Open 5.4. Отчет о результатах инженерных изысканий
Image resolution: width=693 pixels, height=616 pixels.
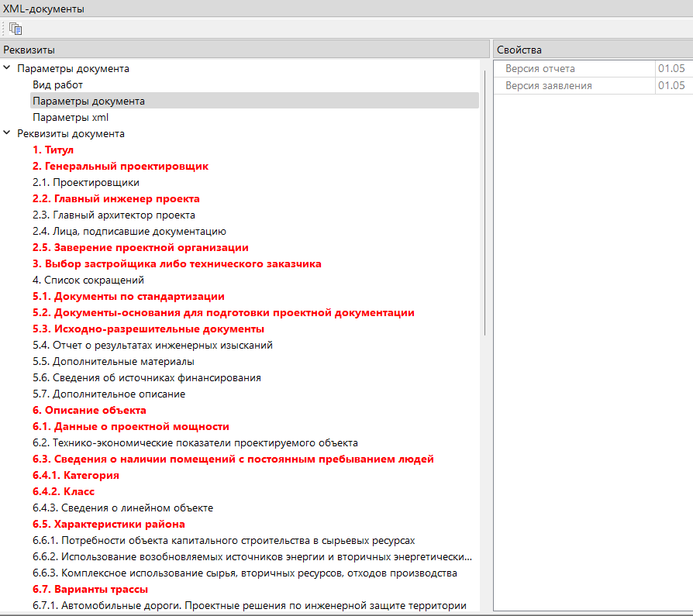[153, 345]
